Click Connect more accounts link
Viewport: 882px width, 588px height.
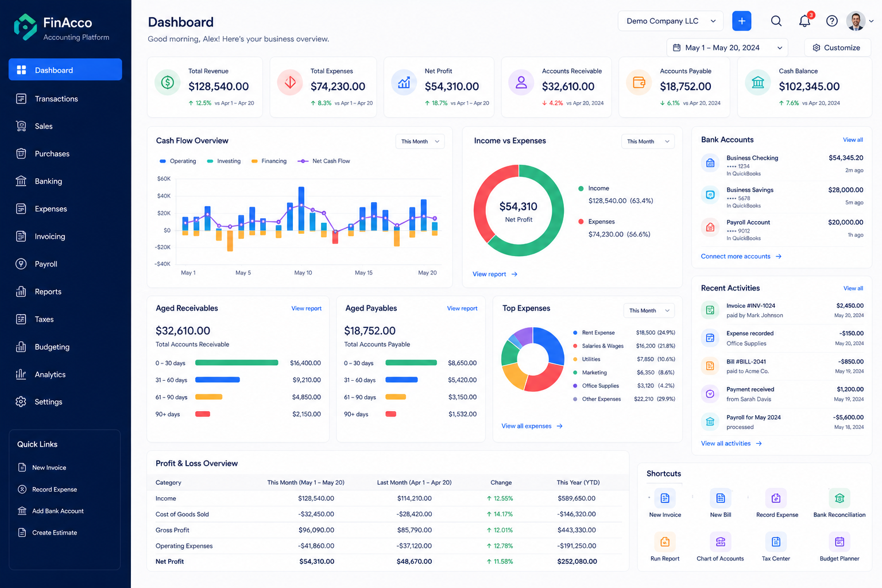(741, 257)
